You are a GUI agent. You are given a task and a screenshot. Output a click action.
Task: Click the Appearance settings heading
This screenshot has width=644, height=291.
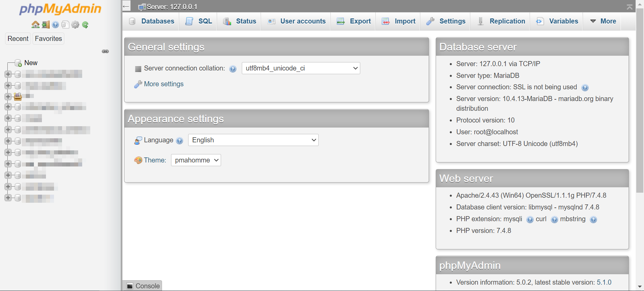(x=176, y=119)
